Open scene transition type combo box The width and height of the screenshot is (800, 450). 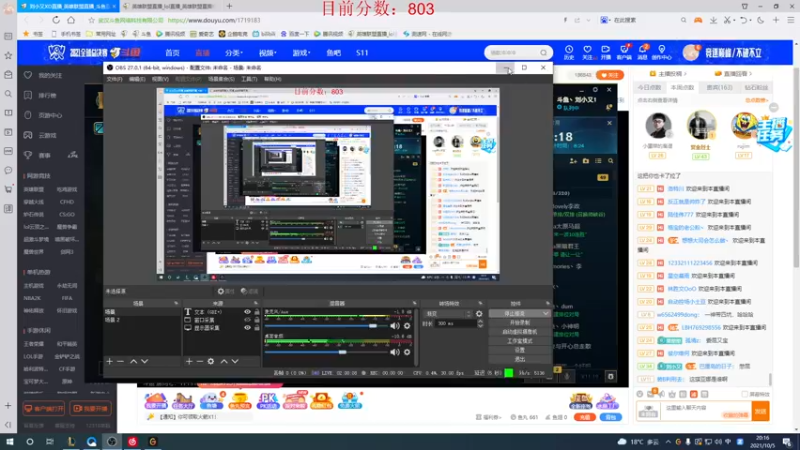pos(447,314)
